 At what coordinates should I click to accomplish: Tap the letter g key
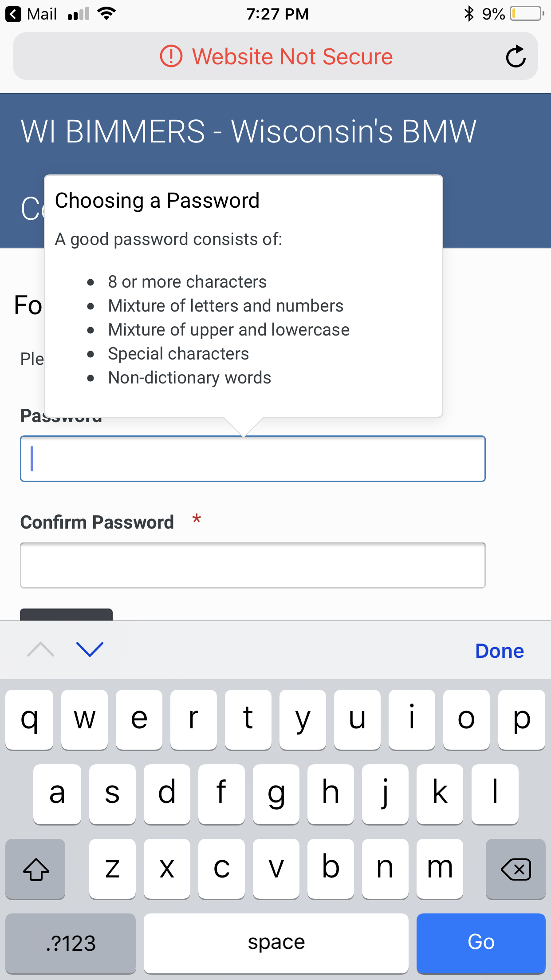coord(276,794)
